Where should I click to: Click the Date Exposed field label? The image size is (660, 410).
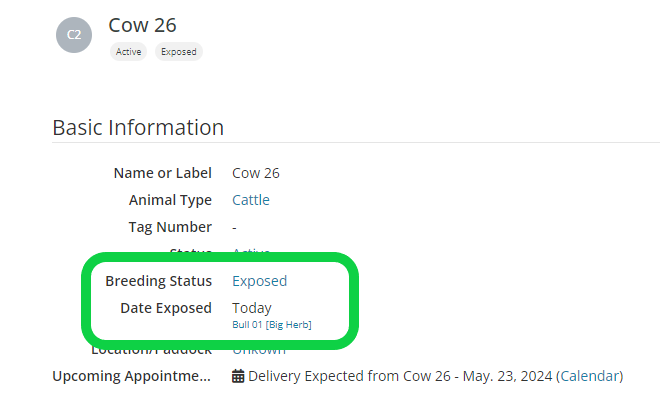pyautogui.click(x=165, y=308)
